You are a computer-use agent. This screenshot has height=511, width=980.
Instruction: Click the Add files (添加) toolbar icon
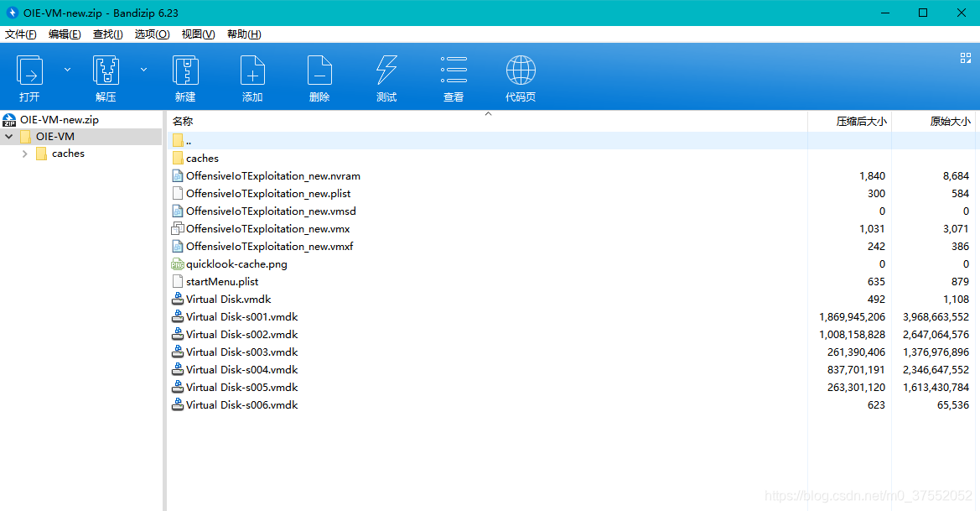[252, 70]
